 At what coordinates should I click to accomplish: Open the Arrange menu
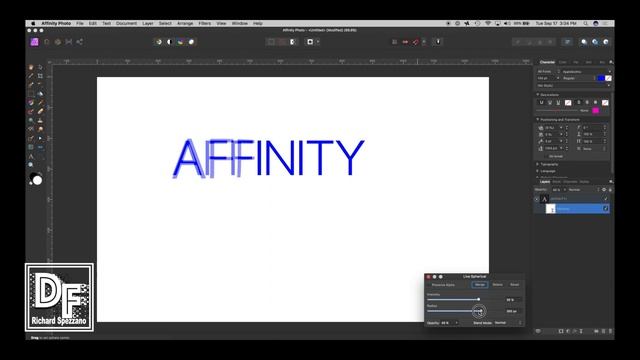tap(185, 24)
